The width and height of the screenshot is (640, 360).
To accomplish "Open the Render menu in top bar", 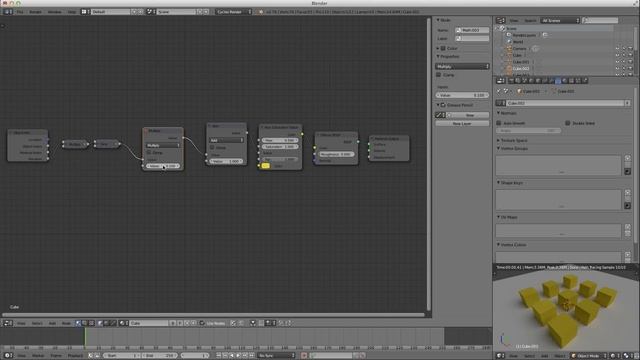I will pyautogui.click(x=36, y=12).
